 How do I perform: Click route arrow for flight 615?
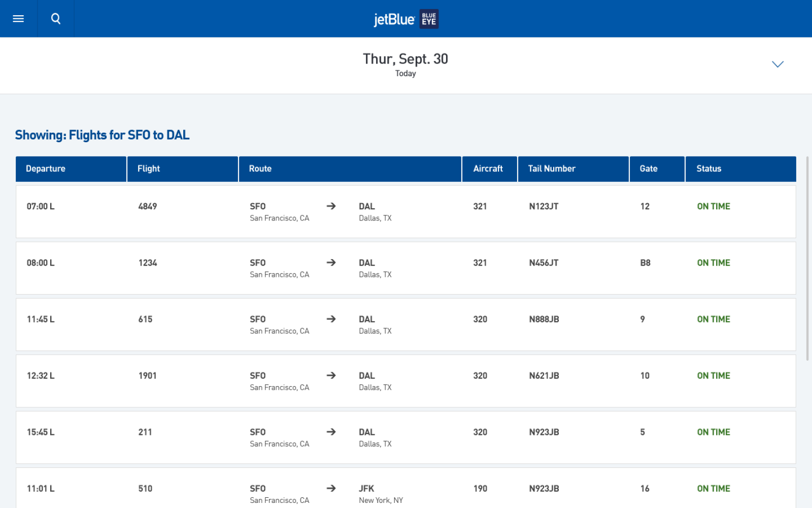[331, 319]
